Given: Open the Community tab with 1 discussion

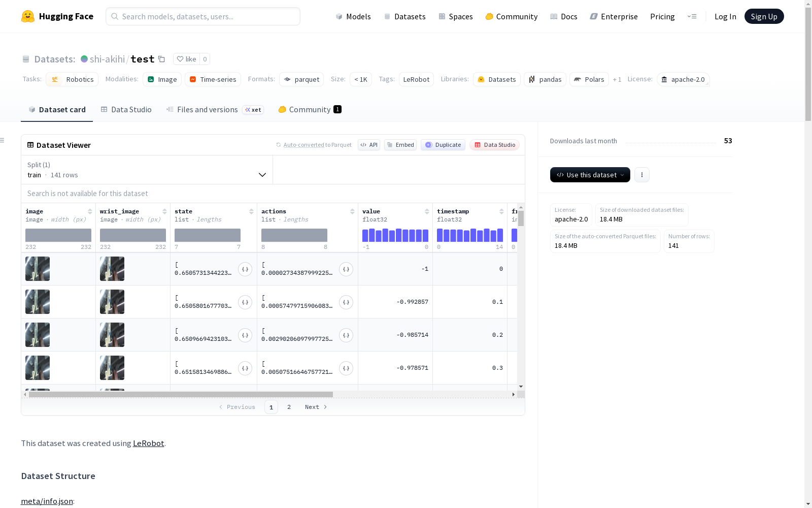Looking at the screenshot, I should click(x=310, y=110).
